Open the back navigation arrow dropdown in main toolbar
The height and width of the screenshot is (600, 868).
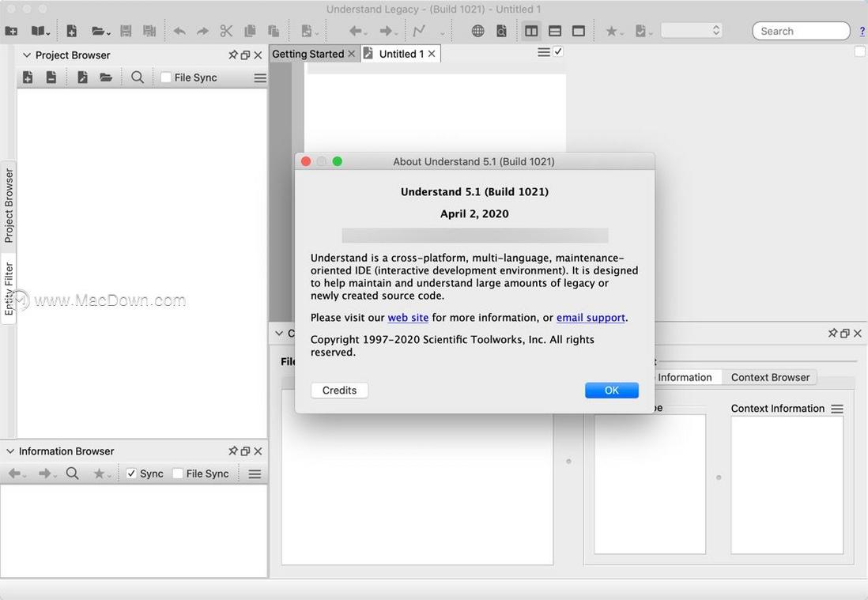(x=358, y=31)
